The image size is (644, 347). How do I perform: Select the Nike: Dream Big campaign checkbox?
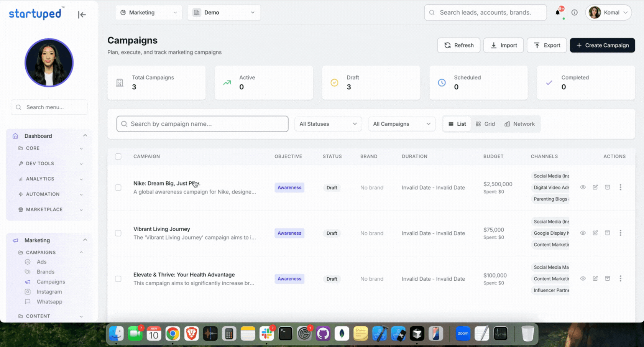click(x=118, y=187)
